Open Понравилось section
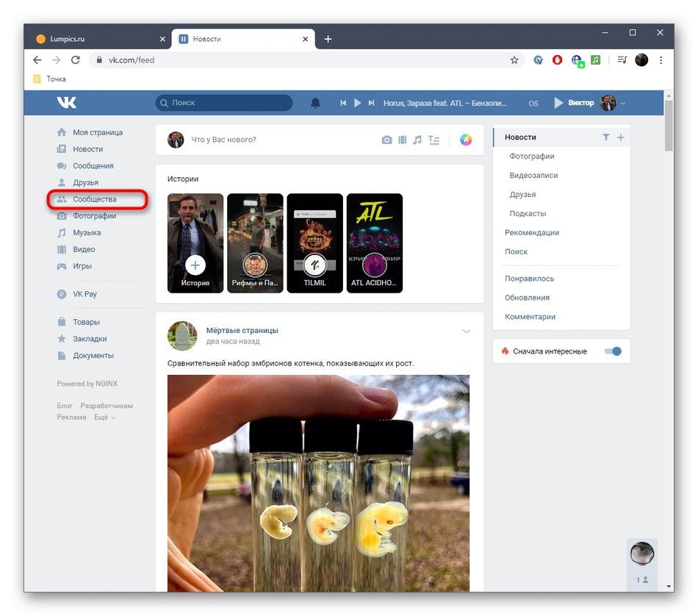The height and width of the screenshot is (616, 698). click(x=529, y=279)
